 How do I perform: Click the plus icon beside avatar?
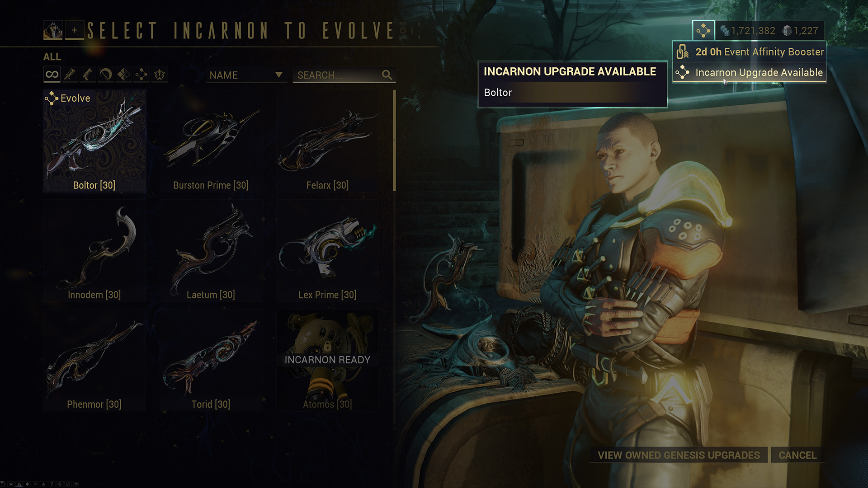click(x=75, y=31)
